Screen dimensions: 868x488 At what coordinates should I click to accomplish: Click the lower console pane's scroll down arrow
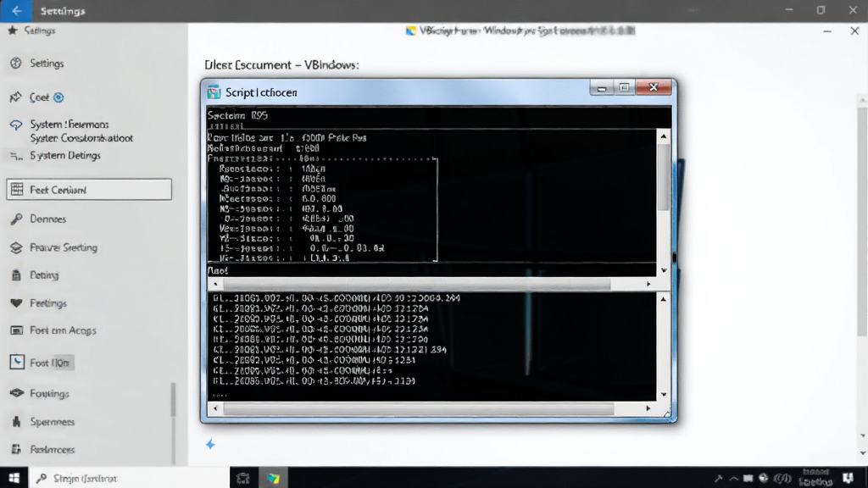[663, 395]
